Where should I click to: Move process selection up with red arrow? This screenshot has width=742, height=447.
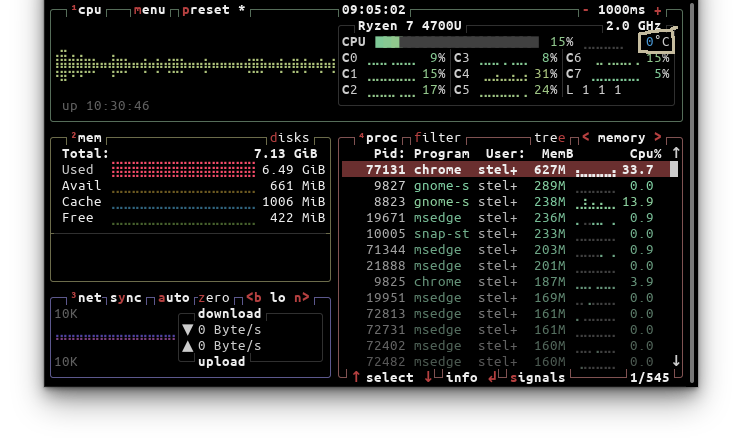[x=356, y=377]
